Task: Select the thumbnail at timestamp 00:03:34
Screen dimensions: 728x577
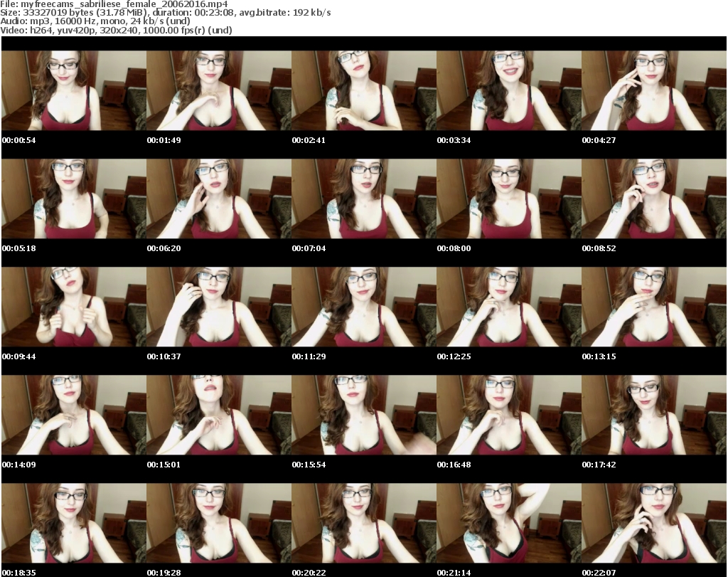Action: click(509, 90)
